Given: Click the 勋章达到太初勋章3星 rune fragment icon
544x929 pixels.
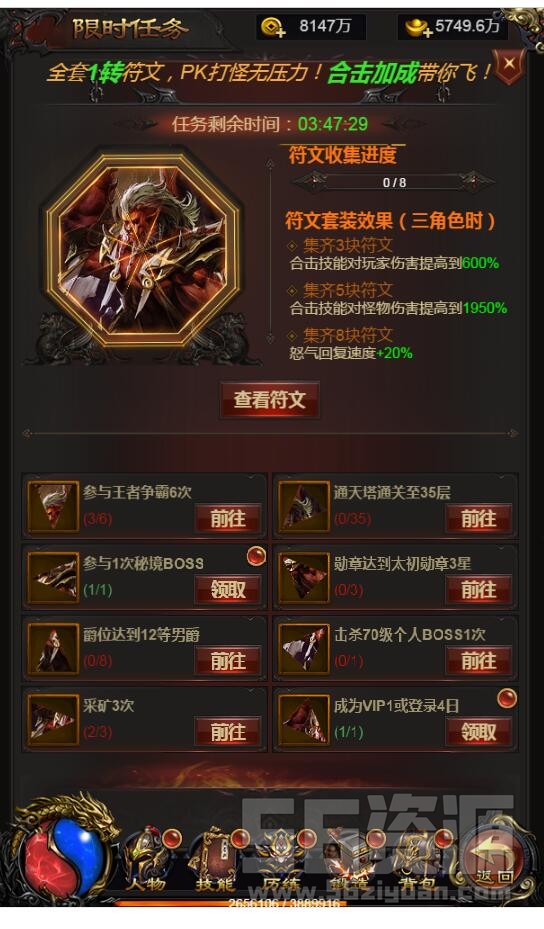Looking at the screenshot, I should tap(303, 578).
